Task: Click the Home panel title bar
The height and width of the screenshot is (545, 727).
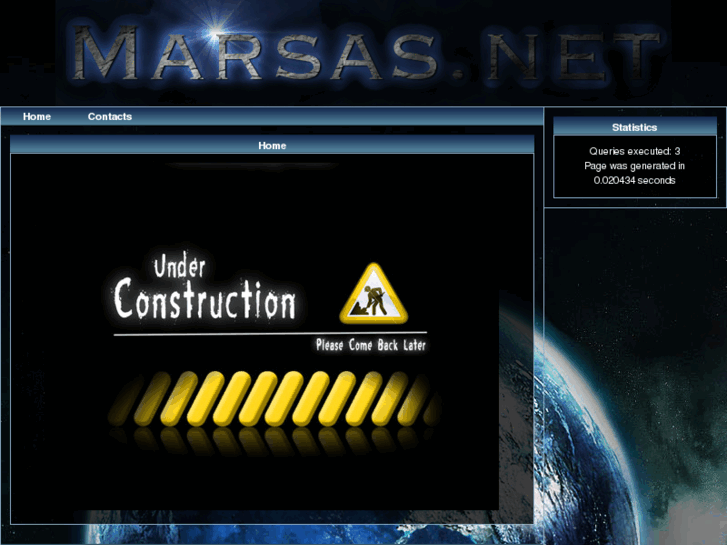Action: (x=272, y=145)
